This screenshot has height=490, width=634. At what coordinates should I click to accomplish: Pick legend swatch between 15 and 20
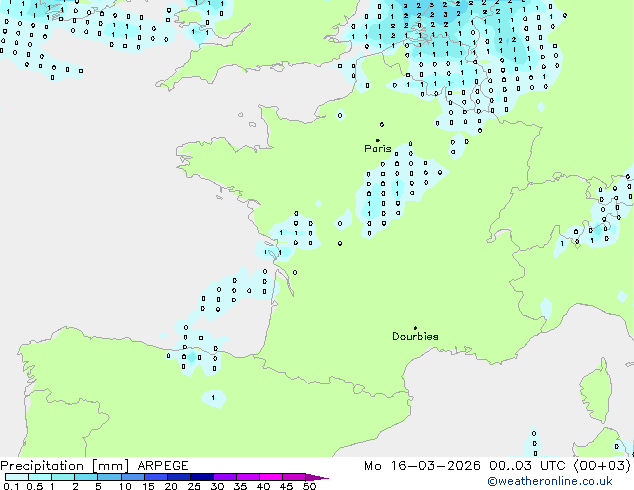pos(156,477)
